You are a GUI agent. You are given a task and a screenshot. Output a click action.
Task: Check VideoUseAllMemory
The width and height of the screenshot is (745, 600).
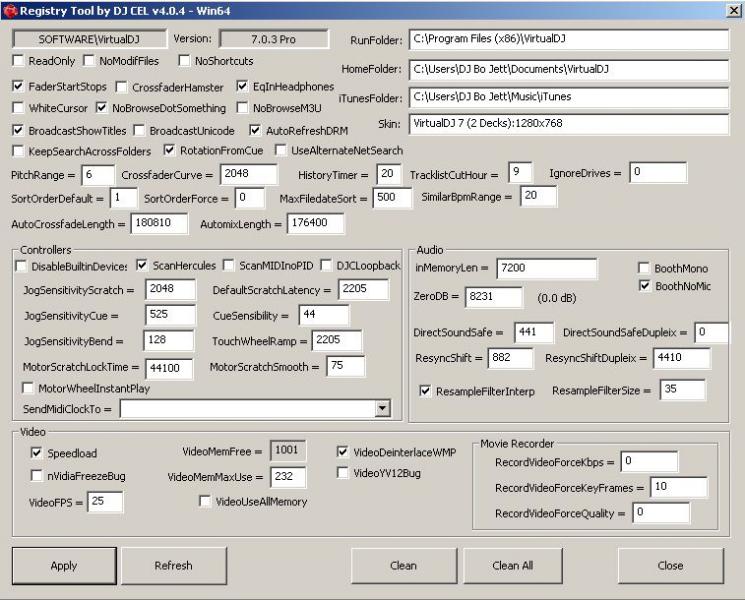click(205, 501)
